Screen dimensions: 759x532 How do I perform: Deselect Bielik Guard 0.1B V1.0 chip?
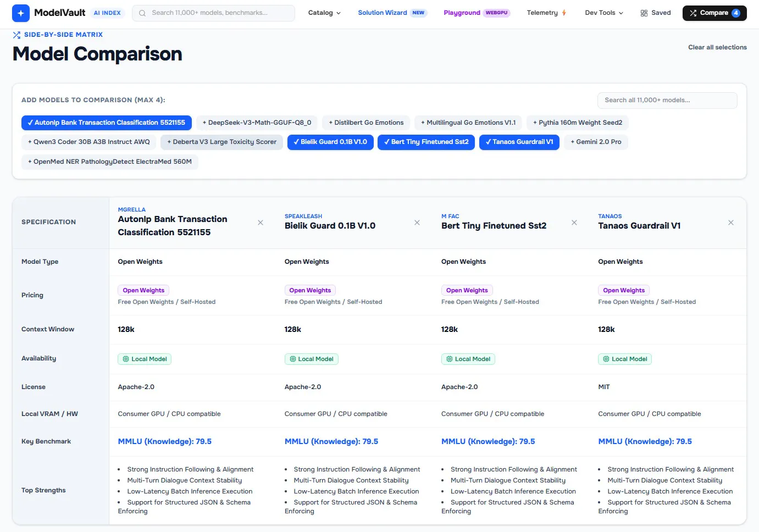[330, 142]
